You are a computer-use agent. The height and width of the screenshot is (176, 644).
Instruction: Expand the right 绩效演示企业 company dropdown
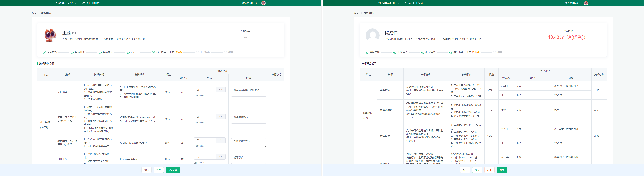click(x=388, y=3)
